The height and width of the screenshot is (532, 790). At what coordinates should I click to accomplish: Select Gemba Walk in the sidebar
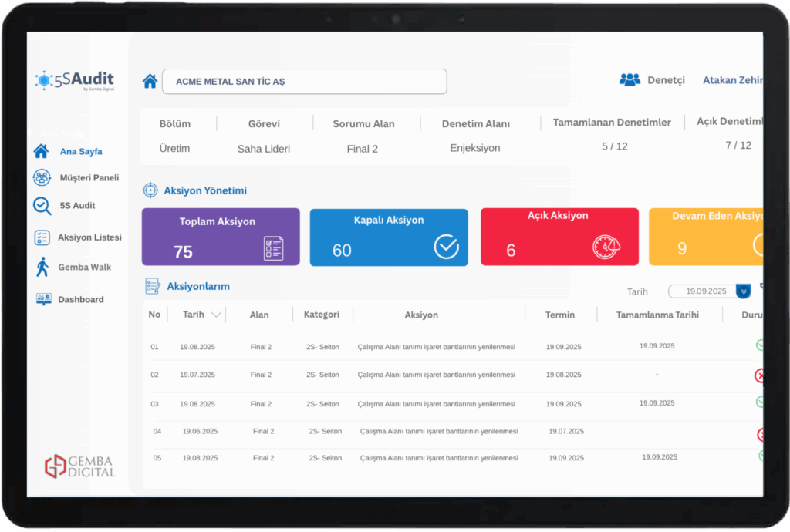84,267
